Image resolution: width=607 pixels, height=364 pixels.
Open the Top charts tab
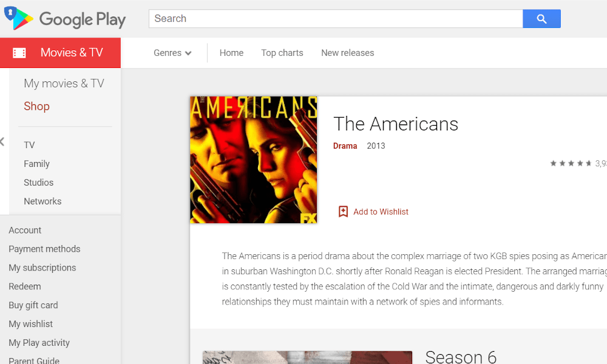[282, 53]
